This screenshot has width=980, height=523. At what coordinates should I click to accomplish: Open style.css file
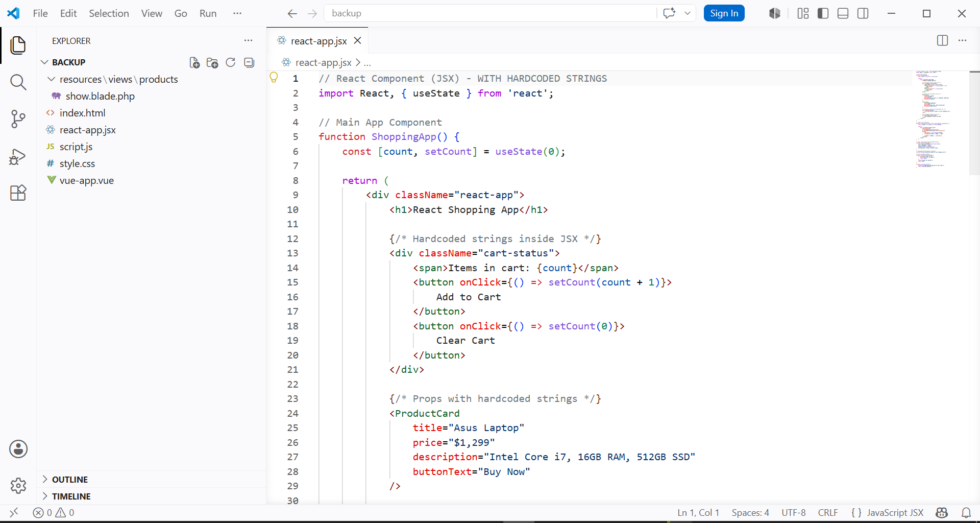77,163
